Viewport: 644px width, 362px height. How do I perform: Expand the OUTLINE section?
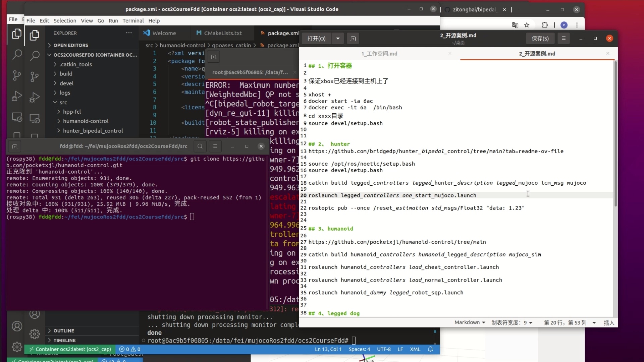tap(64, 330)
